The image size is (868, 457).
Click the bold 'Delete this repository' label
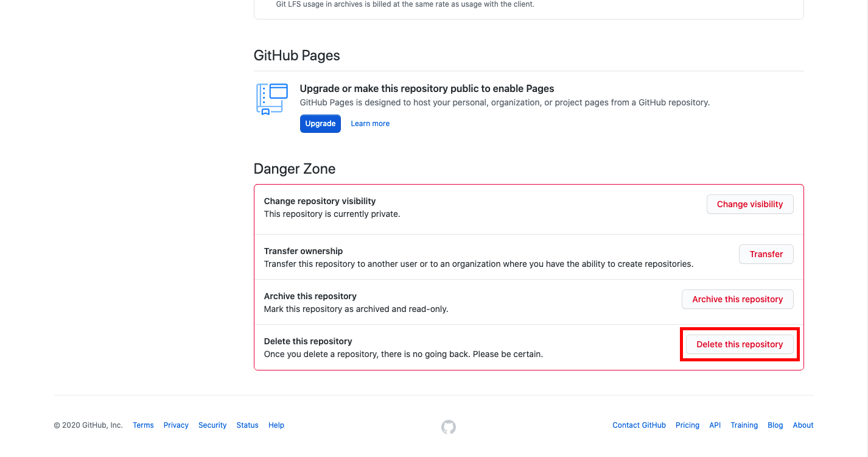pyautogui.click(x=308, y=341)
